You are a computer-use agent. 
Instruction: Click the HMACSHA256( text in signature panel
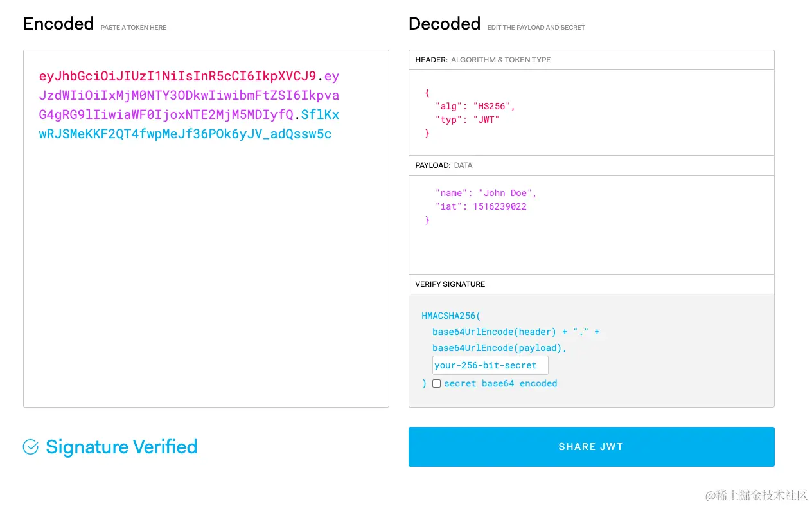click(x=451, y=316)
